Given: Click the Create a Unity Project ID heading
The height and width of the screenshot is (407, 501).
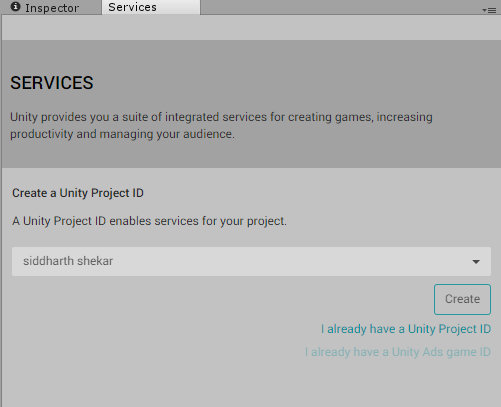Looking at the screenshot, I should 78,193.
